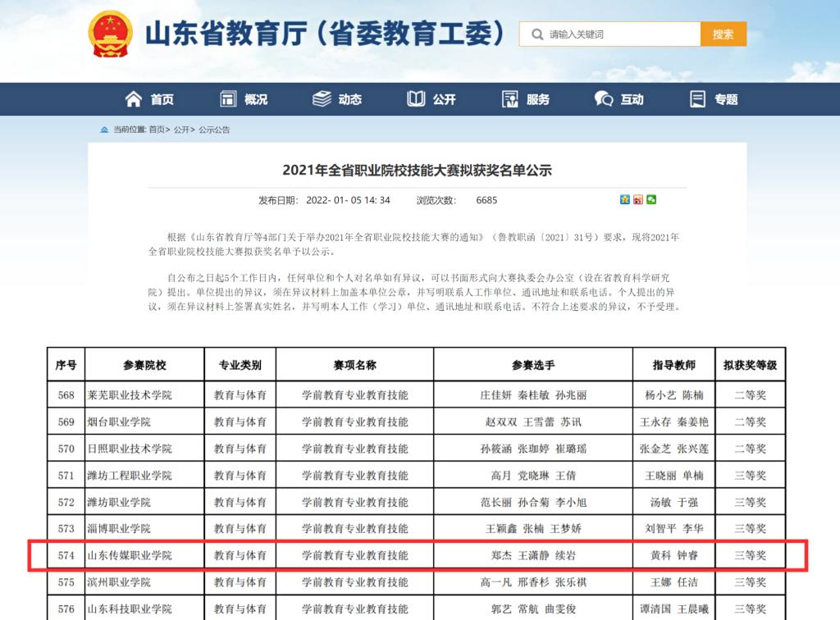This screenshot has height=620, width=840.
Task: Click teachers 谭清国 王晨曦 cell
Action: click(674, 609)
